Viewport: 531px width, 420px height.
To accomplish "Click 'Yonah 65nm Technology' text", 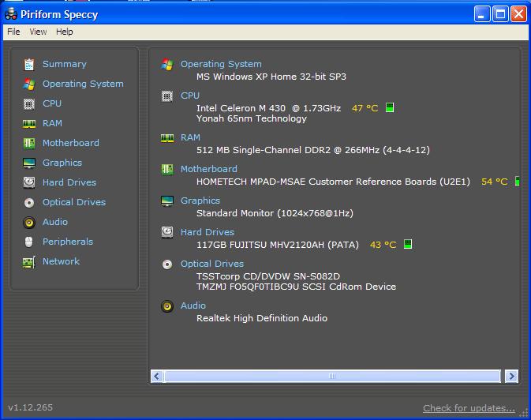I will click(252, 118).
